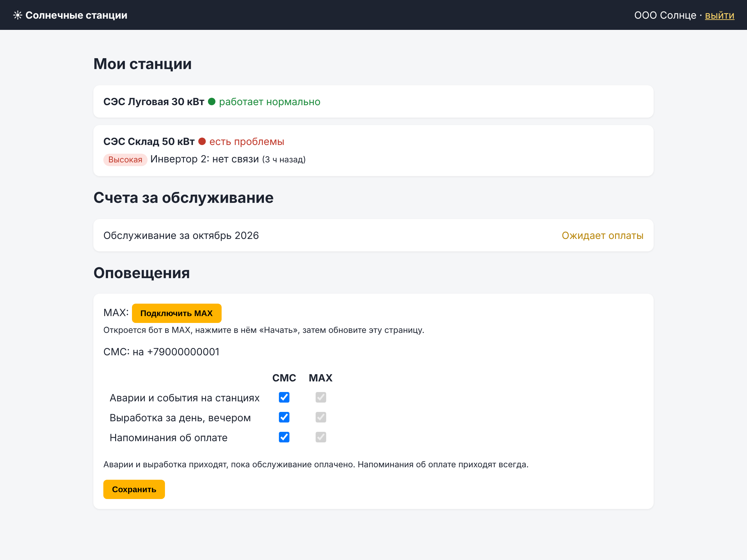Click the Напоминания об оплате row label

pos(168,437)
